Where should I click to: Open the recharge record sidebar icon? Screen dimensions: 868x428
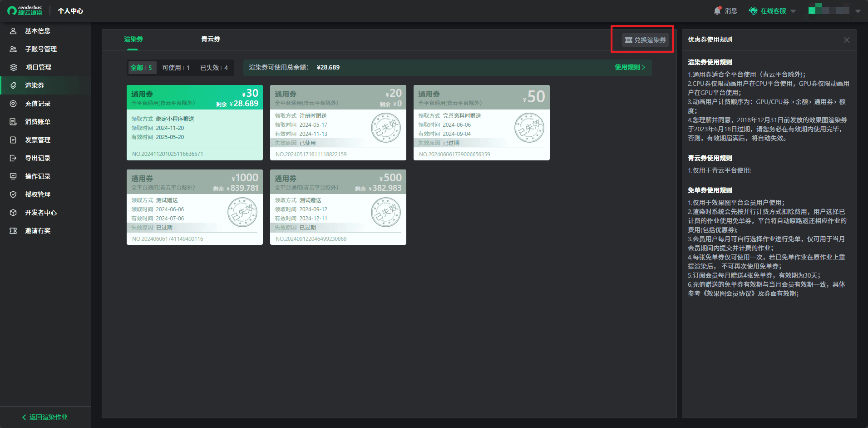click(13, 104)
